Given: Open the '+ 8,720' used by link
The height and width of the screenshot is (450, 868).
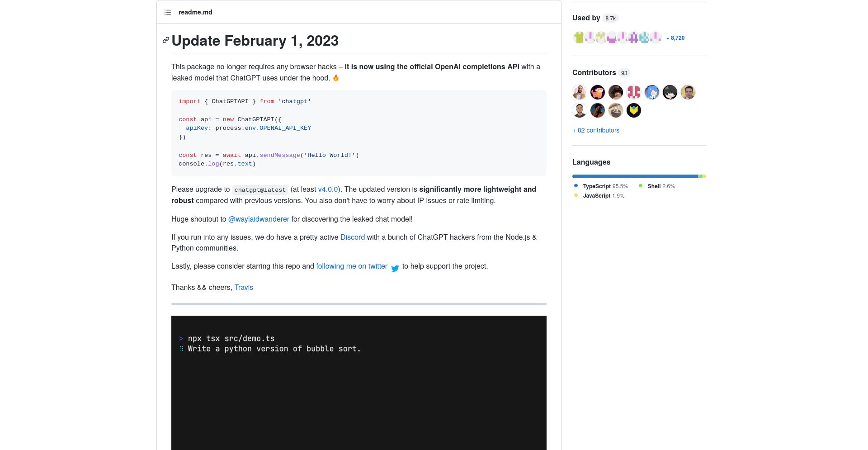Looking at the screenshot, I should [x=675, y=38].
